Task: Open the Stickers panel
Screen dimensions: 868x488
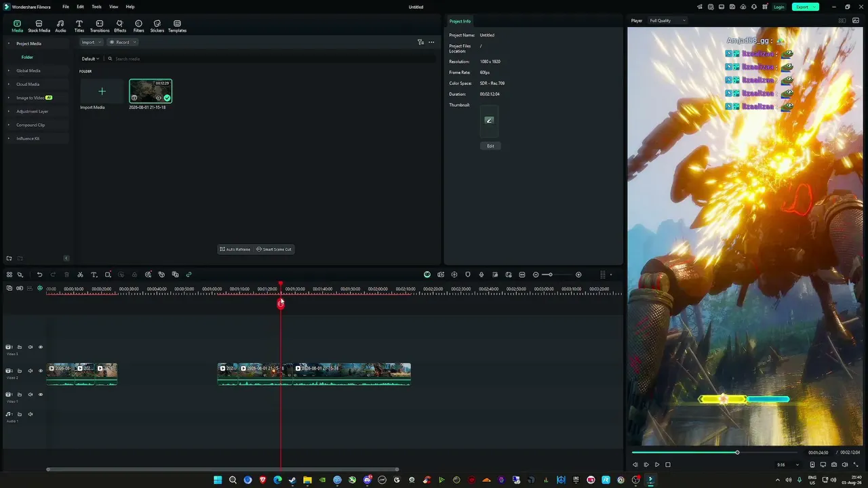Action: [157, 26]
